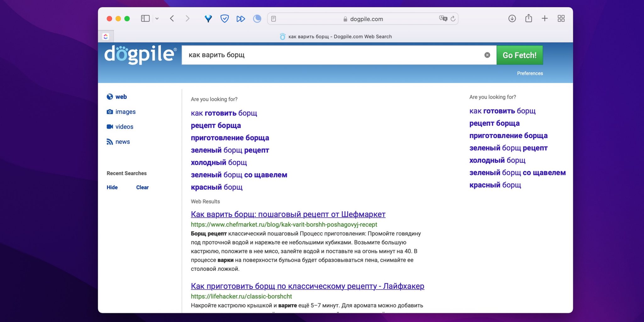Hide the Recent Searches list
The height and width of the screenshot is (322, 644).
pyautogui.click(x=112, y=187)
